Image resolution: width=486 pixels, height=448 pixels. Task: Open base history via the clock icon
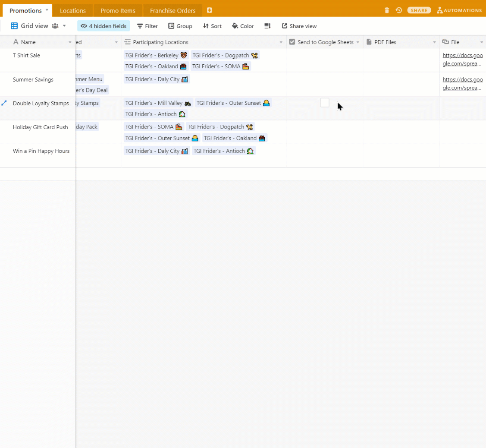[398, 10]
